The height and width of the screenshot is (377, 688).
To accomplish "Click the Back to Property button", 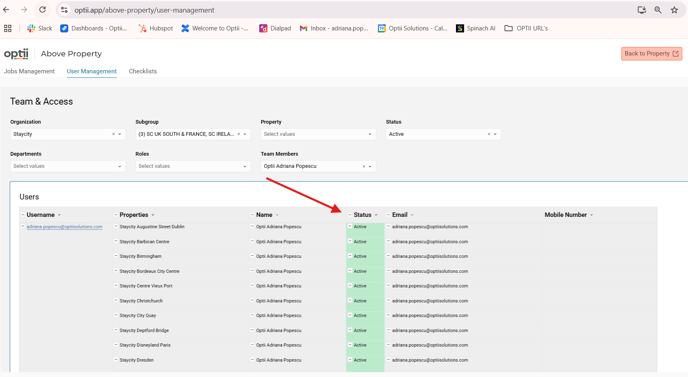I will 652,54.
